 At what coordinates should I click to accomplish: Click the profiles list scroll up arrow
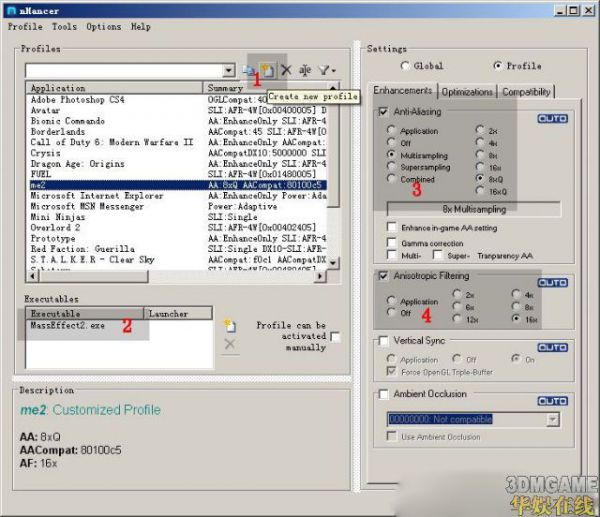click(333, 87)
